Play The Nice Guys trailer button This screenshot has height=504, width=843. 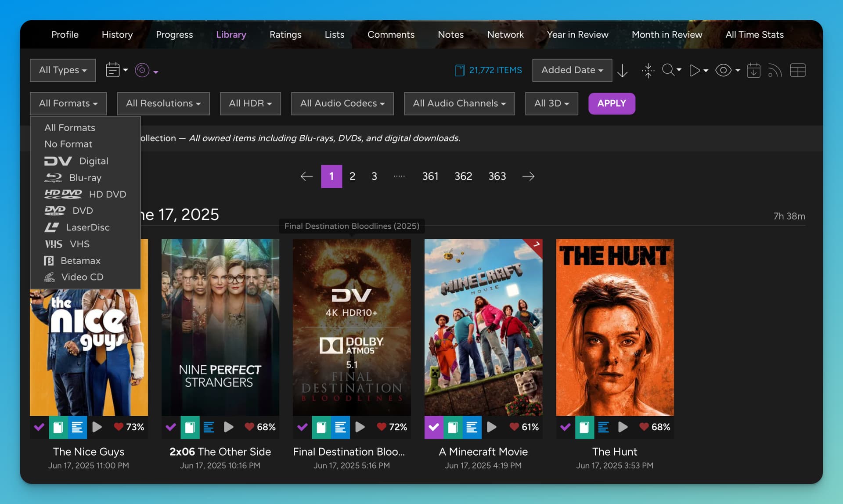97,427
